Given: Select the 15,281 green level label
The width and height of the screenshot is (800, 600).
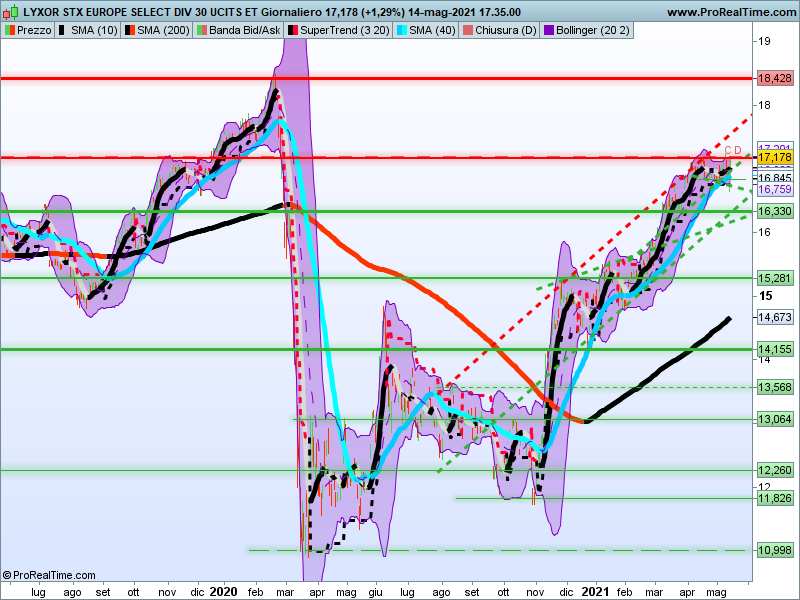Looking at the screenshot, I should (775, 279).
